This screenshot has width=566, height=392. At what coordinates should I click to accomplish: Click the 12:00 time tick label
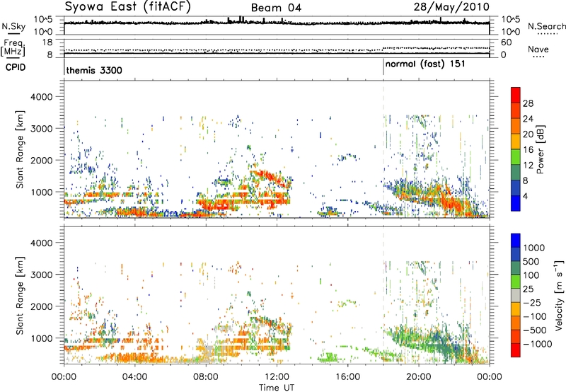[x=277, y=377]
